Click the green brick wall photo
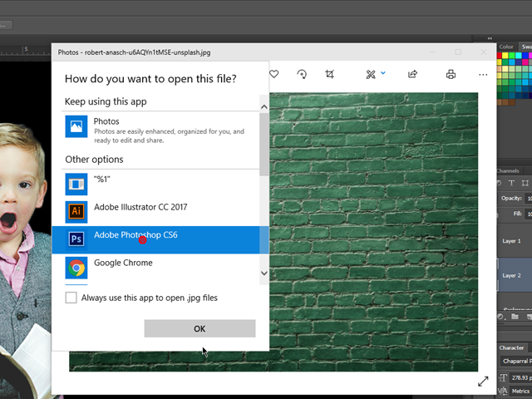Image resolution: width=532 pixels, height=399 pixels. [x=373, y=232]
